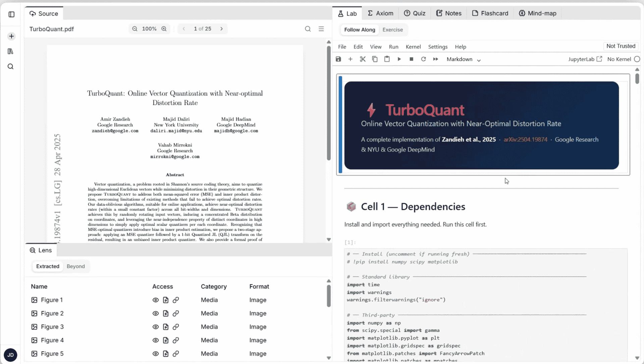Image resolution: width=644 pixels, height=364 pixels.
Task: Toggle visibility eye for Figure 5
Action: [x=156, y=354]
